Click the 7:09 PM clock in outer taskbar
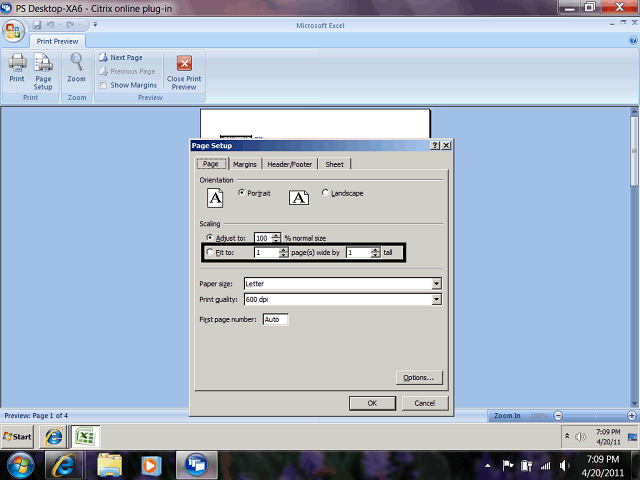Screen dimensions: 640x480 click(603, 459)
